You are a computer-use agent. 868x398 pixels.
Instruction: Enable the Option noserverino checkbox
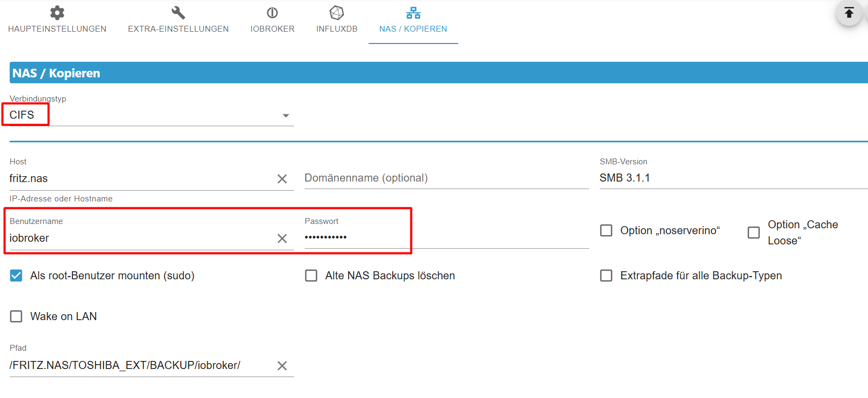pos(606,230)
